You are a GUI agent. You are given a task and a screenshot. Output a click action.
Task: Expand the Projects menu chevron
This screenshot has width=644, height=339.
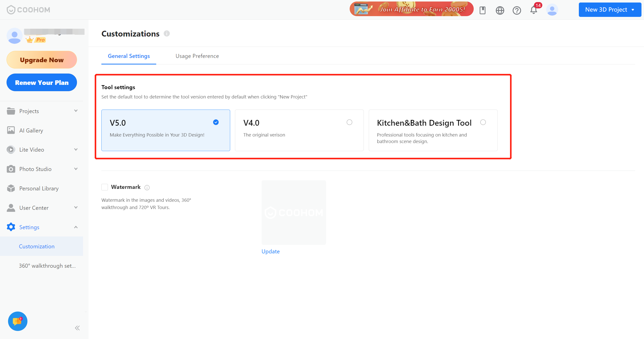pyautogui.click(x=76, y=111)
